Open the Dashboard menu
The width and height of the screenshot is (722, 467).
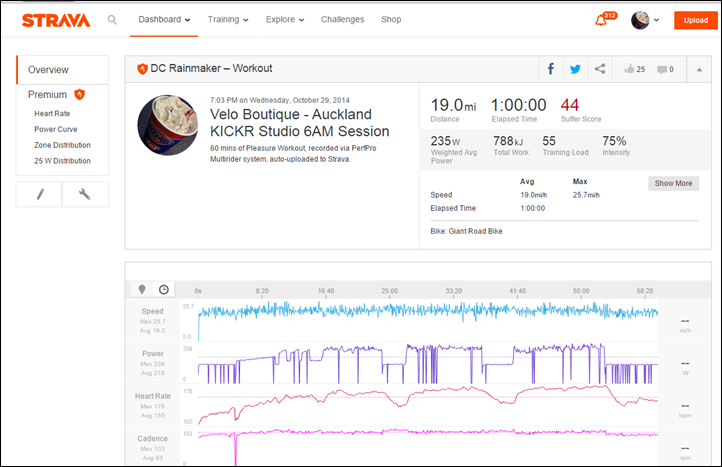(164, 19)
